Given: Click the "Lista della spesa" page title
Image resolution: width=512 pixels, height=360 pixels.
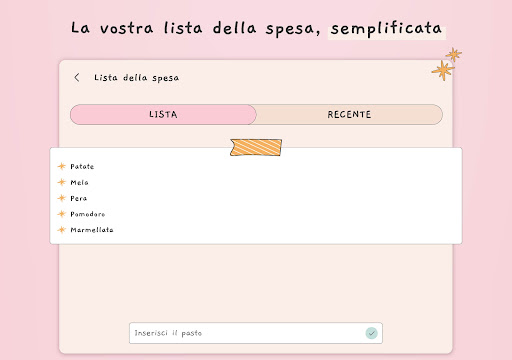Looking at the screenshot, I should (x=137, y=78).
